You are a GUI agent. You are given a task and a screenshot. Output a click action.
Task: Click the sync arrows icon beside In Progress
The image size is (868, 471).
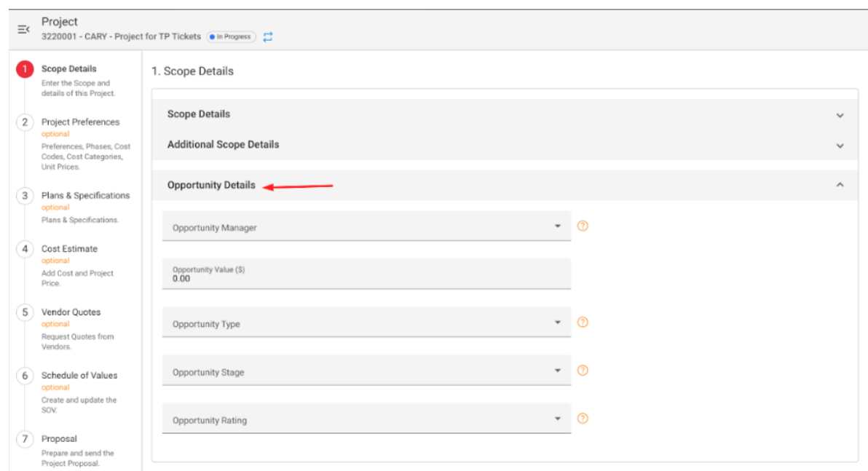pos(268,37)
